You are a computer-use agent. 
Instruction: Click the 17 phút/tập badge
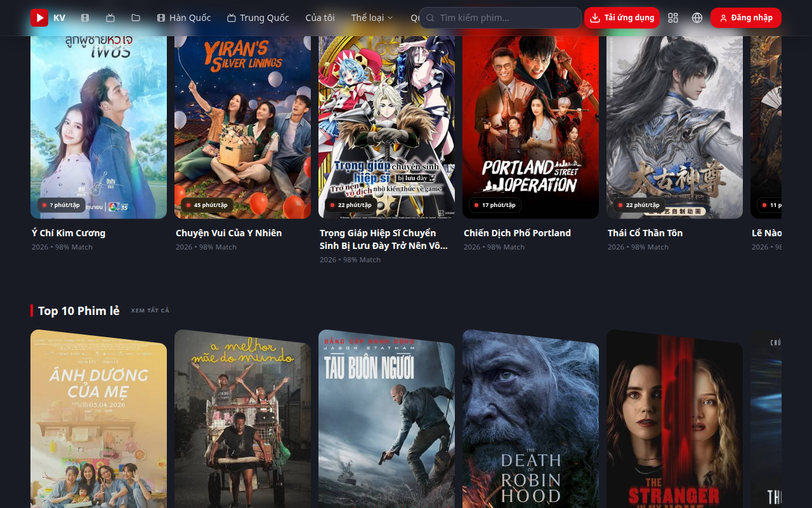pyautogui.click(x=495, y=205)
